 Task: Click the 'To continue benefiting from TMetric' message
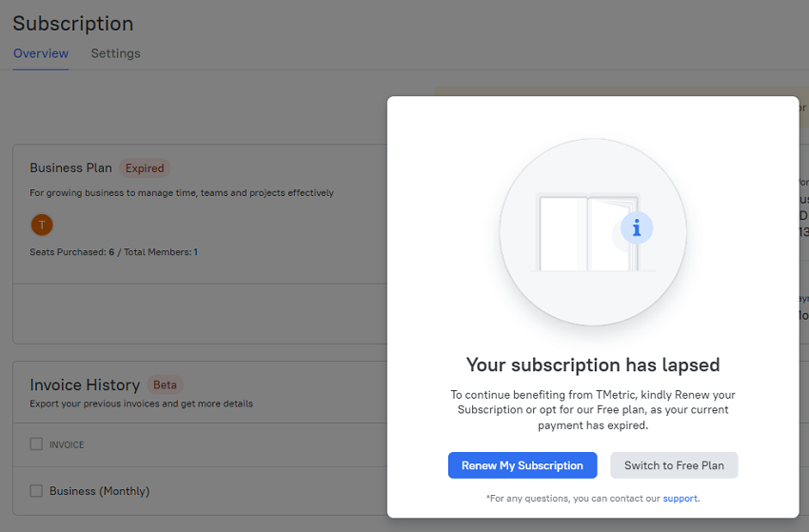(593, 410)
